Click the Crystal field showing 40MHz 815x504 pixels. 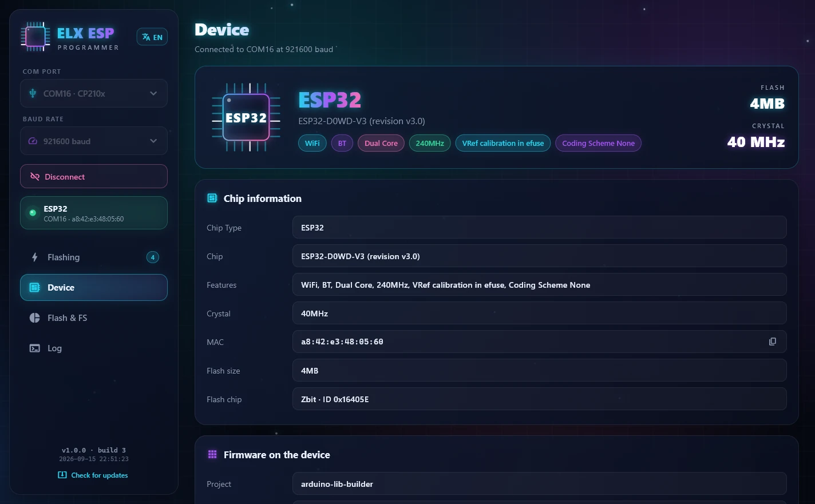(x=540, y=313)
